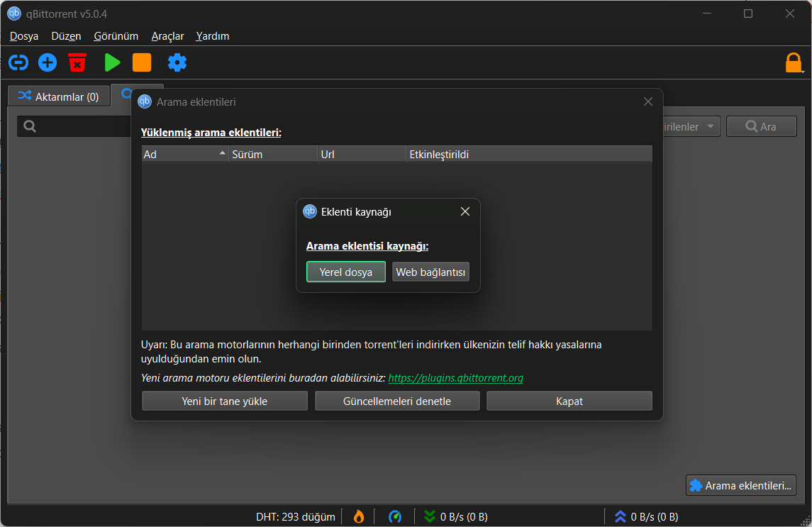Click the Ara search button
The height and width of the screenshot is (527, 812).
click(761, 126)
